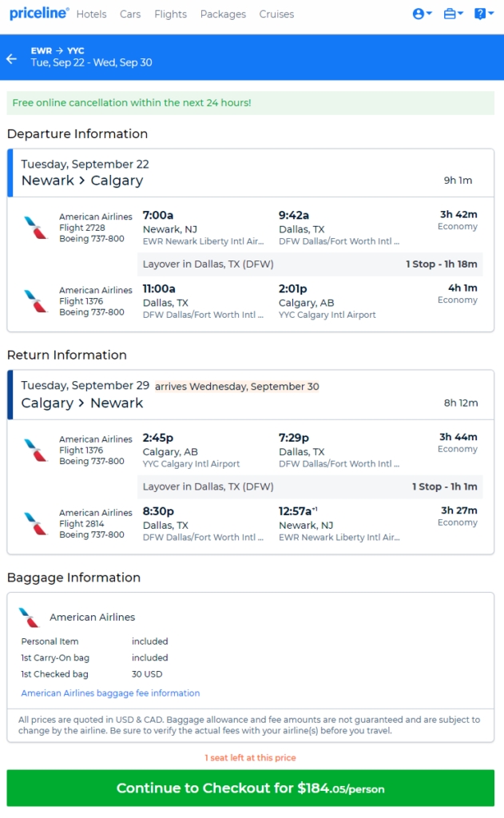Open American Airlines baggage fee information link
This screenshot has width=504, height=818.
[x=110, y=693]
